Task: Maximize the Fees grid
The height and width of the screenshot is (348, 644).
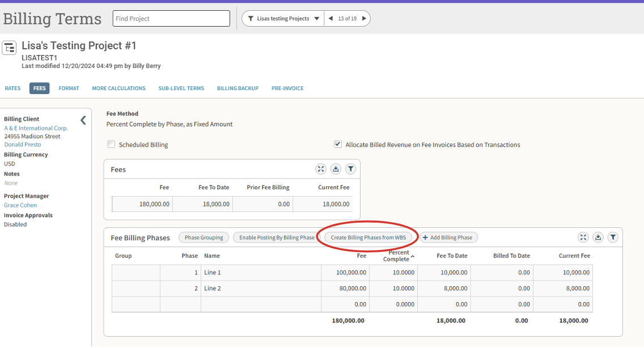Action: click(x=321, y=169)
